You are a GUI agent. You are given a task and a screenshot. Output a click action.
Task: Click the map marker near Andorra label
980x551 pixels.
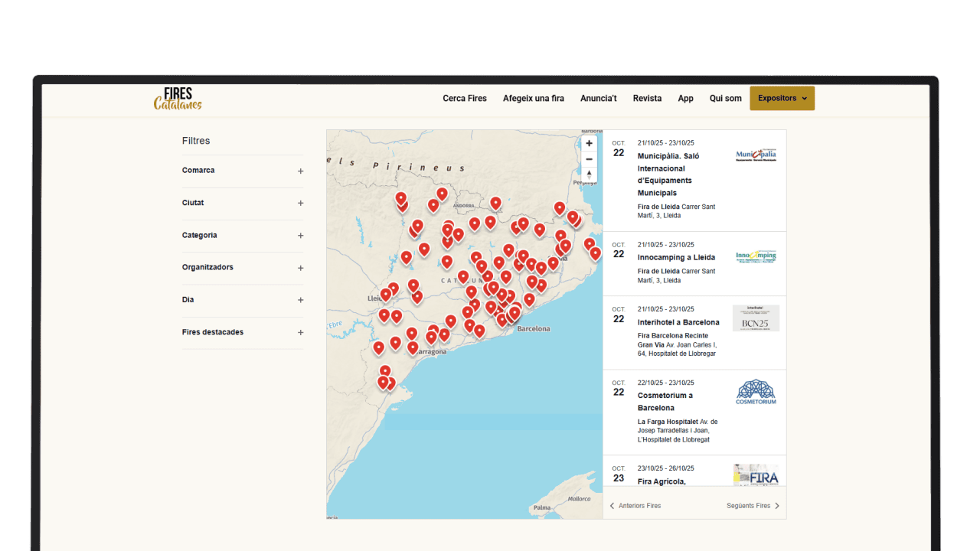442,194
